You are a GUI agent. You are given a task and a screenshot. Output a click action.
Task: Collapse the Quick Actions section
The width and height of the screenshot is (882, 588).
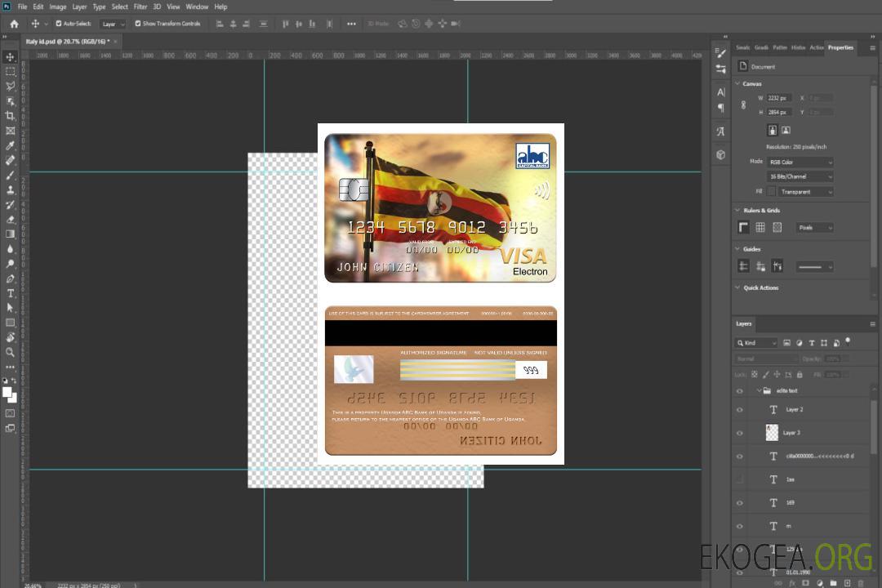(738, 287)
